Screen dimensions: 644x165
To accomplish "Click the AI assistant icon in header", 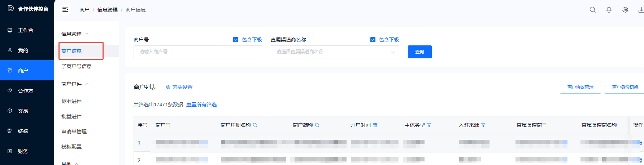I will coord(625,10).
